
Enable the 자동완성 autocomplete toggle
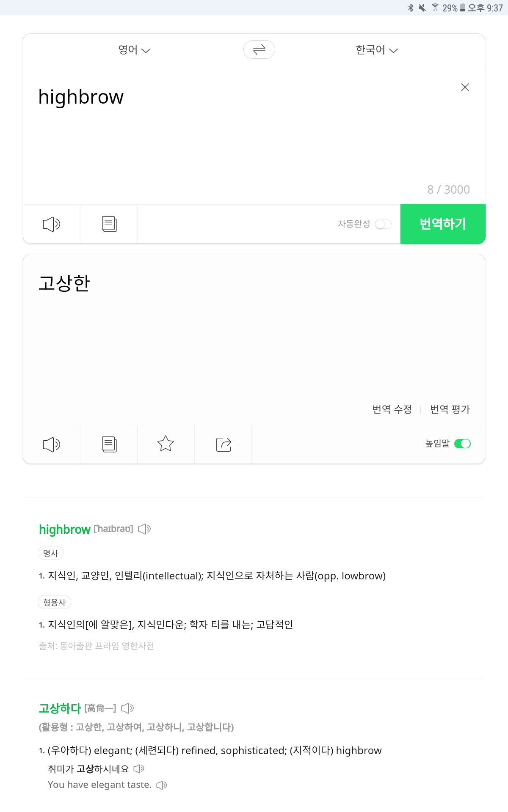383,224
